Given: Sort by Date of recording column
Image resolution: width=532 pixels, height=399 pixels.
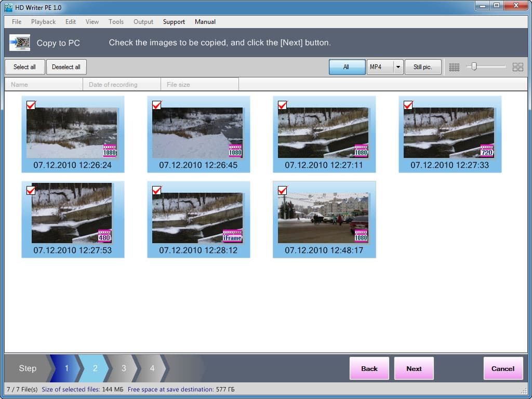Looking at the screenshot, I should pyautogui.click(x=122, y=85).
